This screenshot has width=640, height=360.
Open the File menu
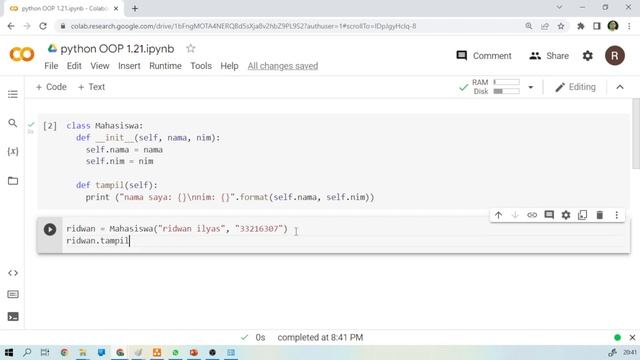point(51,66)
